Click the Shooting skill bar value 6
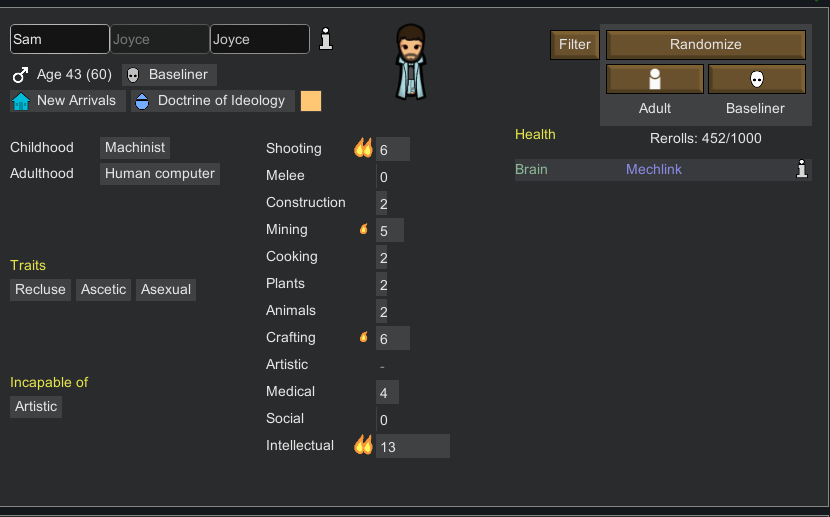The height and width of the screenshot is (517, 830). [x=393, y=150]
